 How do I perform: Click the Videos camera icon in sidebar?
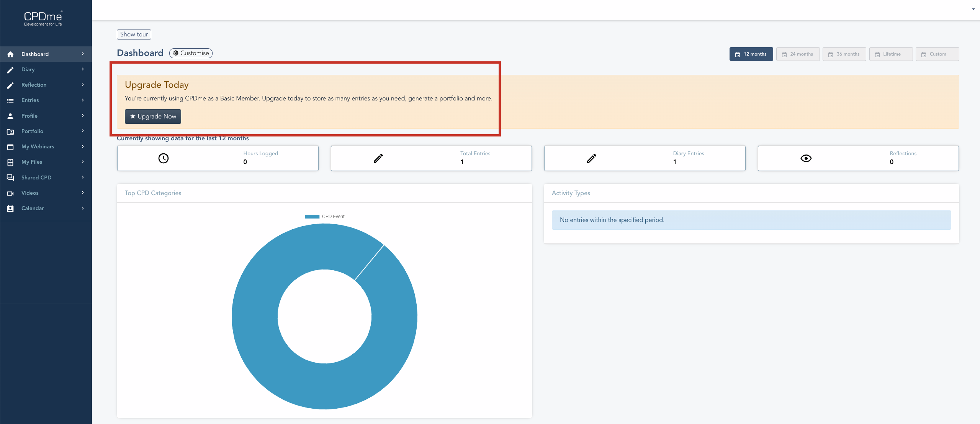point(10,193)
